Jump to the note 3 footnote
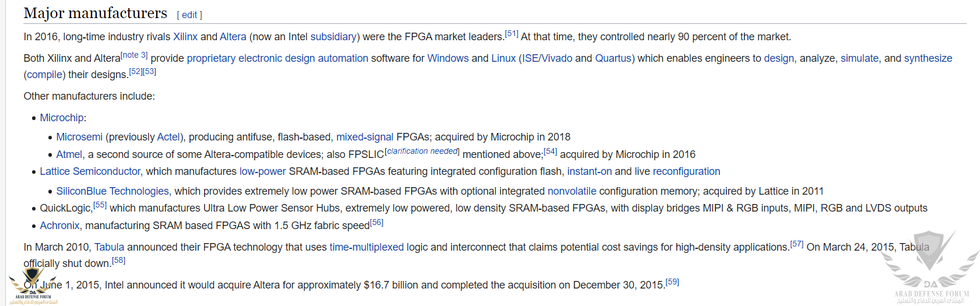Viewport: 980px width, 306px height. pos(134,55)
